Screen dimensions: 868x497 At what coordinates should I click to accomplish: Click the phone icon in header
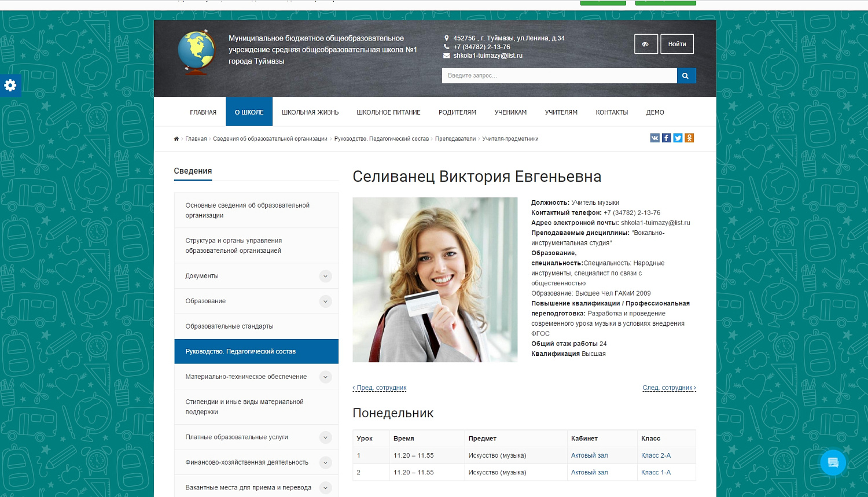point(446,46)
